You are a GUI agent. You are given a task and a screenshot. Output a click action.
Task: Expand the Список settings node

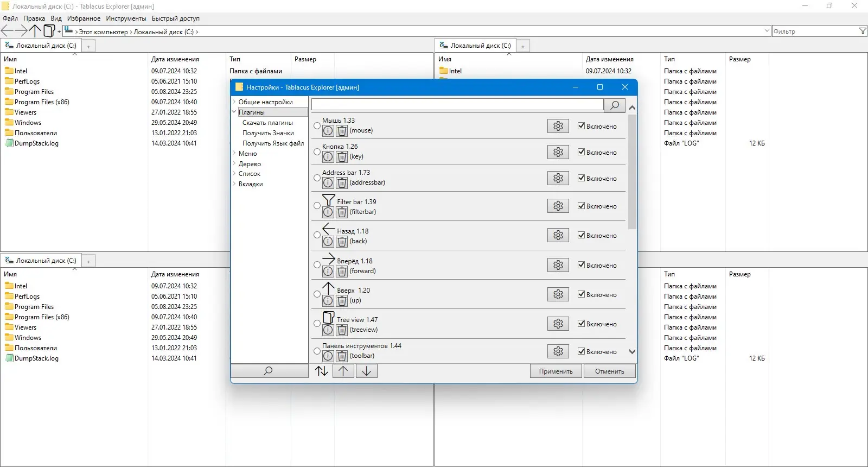tap(234, 174)
